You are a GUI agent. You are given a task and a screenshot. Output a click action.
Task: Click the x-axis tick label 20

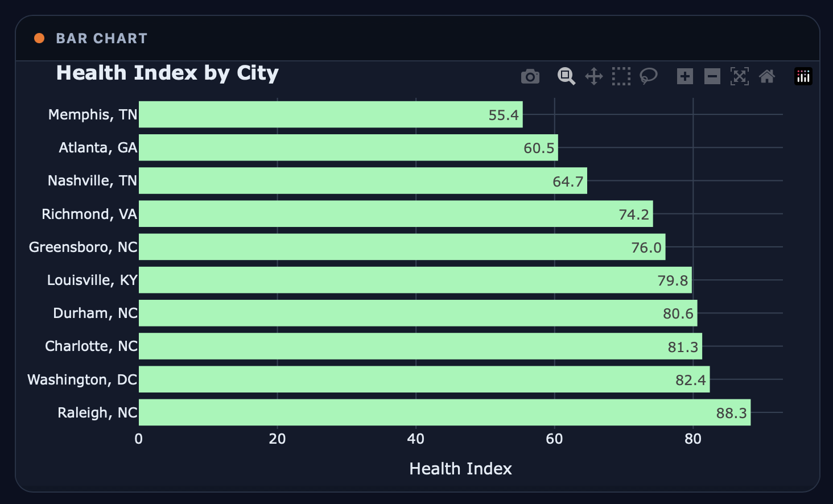277,439
